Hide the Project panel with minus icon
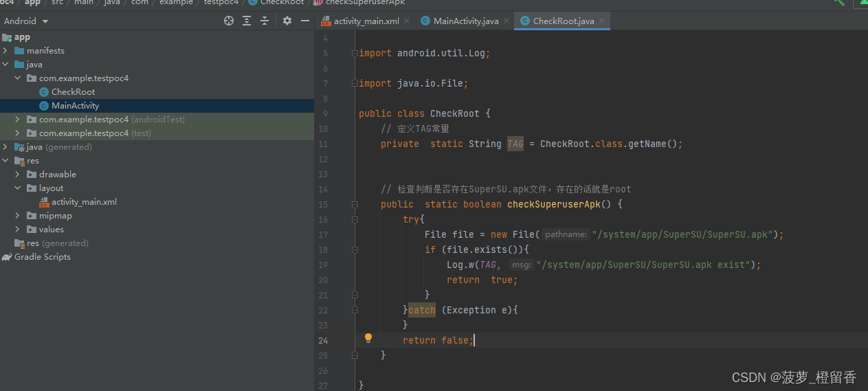 305,21
